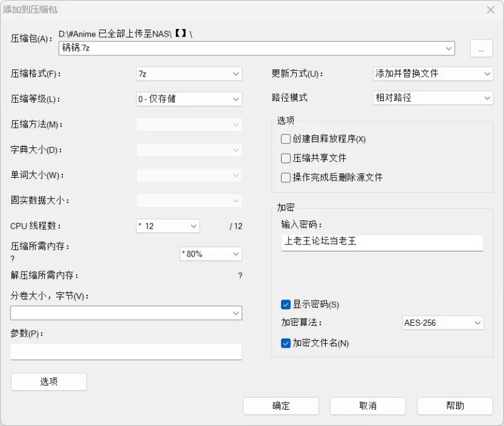504x426 pixels.
Task: Open the 压缩方法 dropdown
Action: tap(189, 124)
